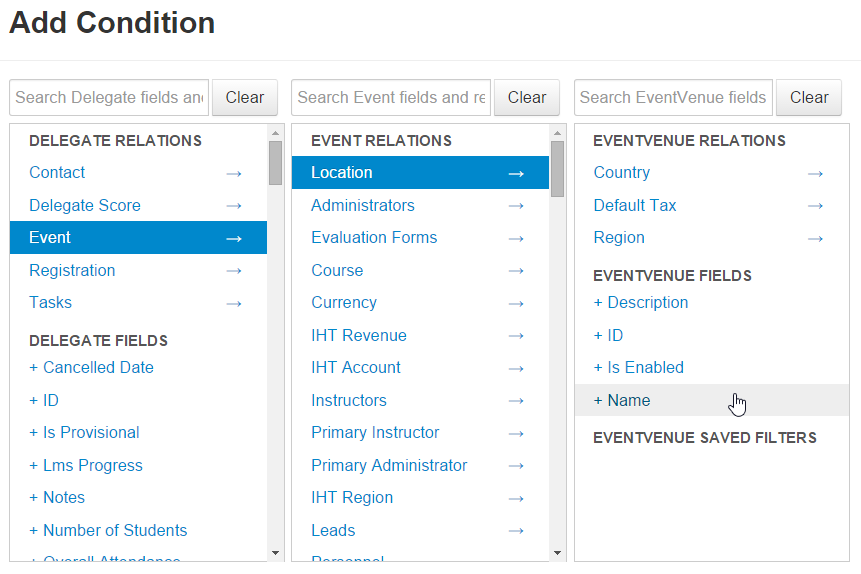Screen dimensions: 861x574
Task: Click the arrow next to Registration
Action: pos(234,271)
